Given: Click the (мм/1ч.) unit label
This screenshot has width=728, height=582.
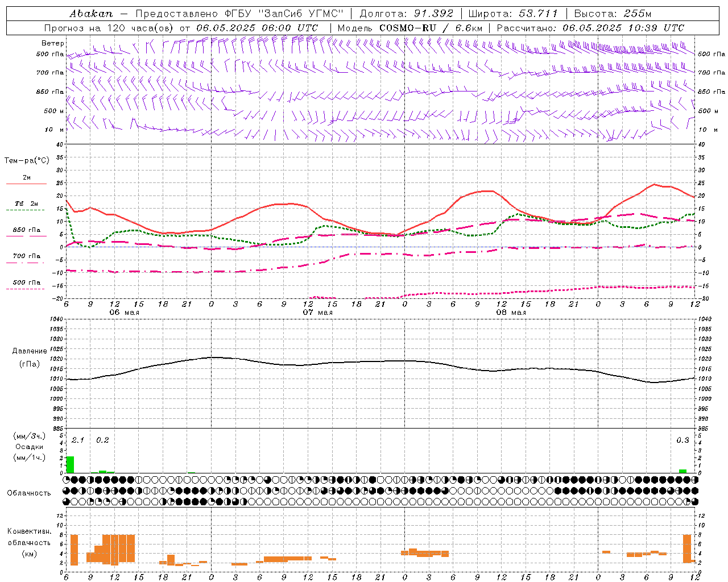Looking at the screenshot, I should pyautogui.click(x=30, y=458).
